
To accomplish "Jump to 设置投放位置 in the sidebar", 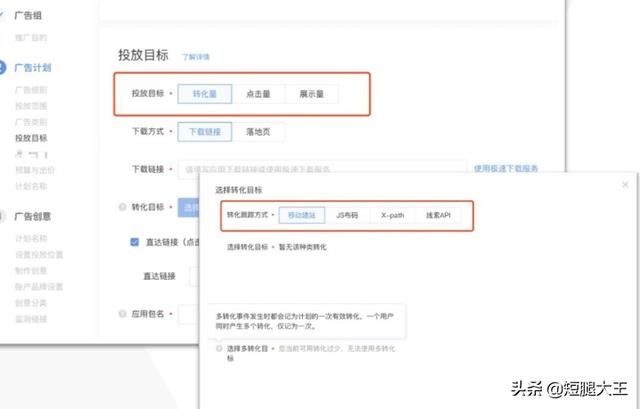I will click(39, 255).
